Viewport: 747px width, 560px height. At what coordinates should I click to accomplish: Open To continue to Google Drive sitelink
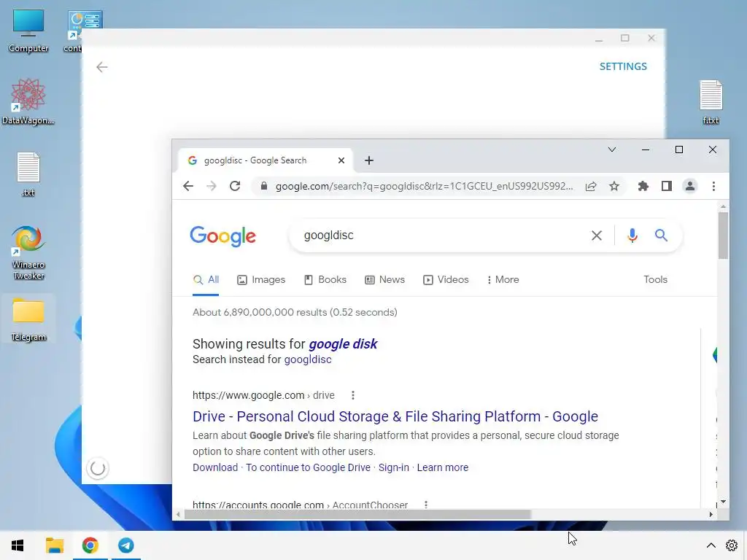pyautogui.click(x=308, y=467)
